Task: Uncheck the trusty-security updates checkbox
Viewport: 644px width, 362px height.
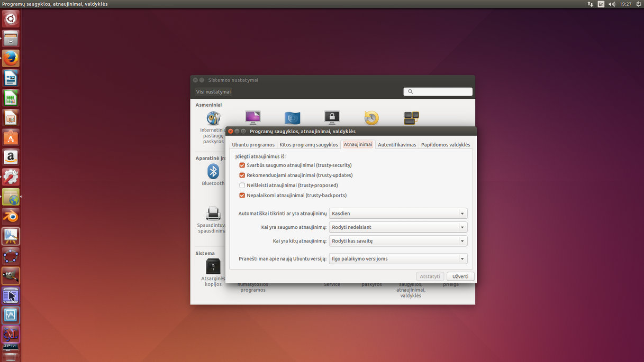Action: pos(242,165)
